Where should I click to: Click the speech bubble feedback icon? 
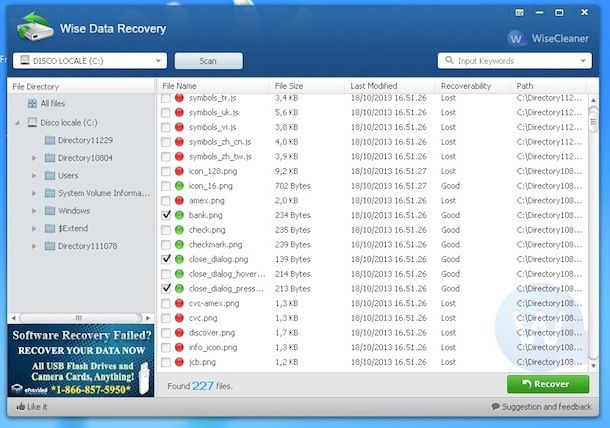[x=495, y=407]
